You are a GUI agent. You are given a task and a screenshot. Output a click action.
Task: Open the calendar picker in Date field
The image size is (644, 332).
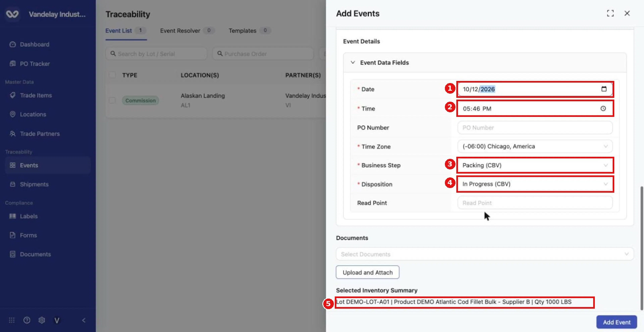coord(604,89)
